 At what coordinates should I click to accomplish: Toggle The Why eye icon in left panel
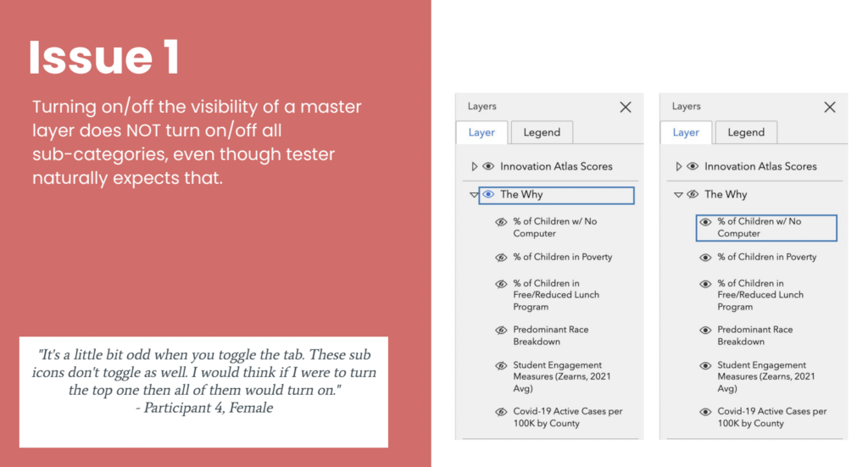pyautogui.click(x=488, y=194)
